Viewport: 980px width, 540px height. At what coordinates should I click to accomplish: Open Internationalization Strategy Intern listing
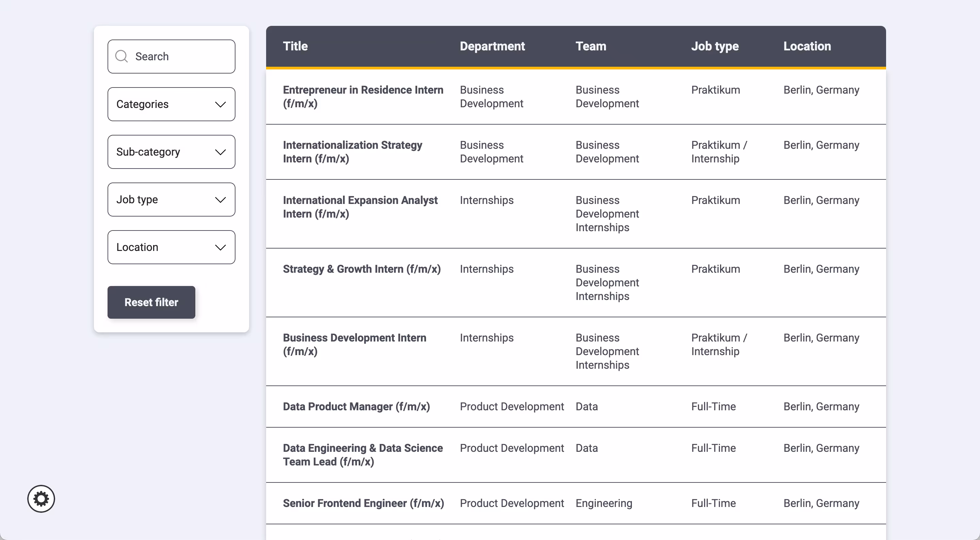tap(352, 152)
